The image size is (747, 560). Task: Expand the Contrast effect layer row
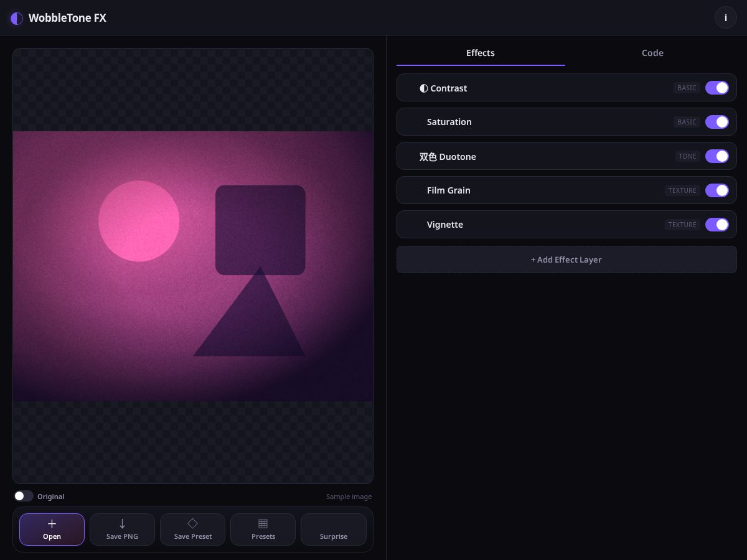click(x=566, y=88)
